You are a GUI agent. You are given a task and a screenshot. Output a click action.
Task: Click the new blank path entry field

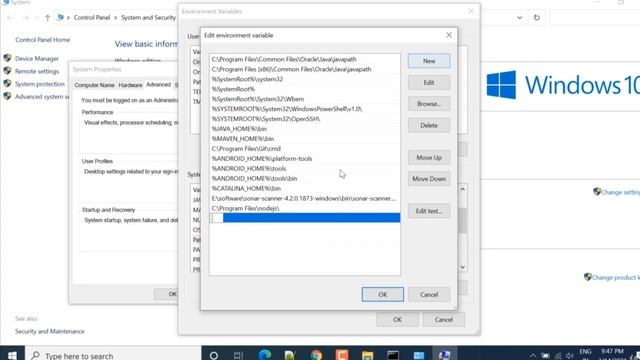click(x=304, y=218)
